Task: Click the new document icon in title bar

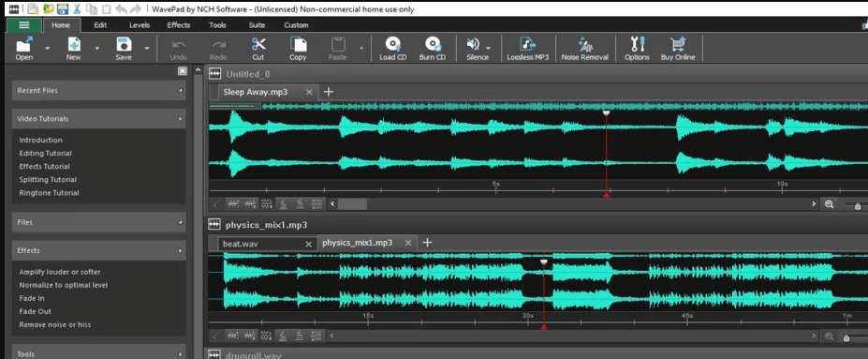Action: pyautogui.click(x=33, y=8)
